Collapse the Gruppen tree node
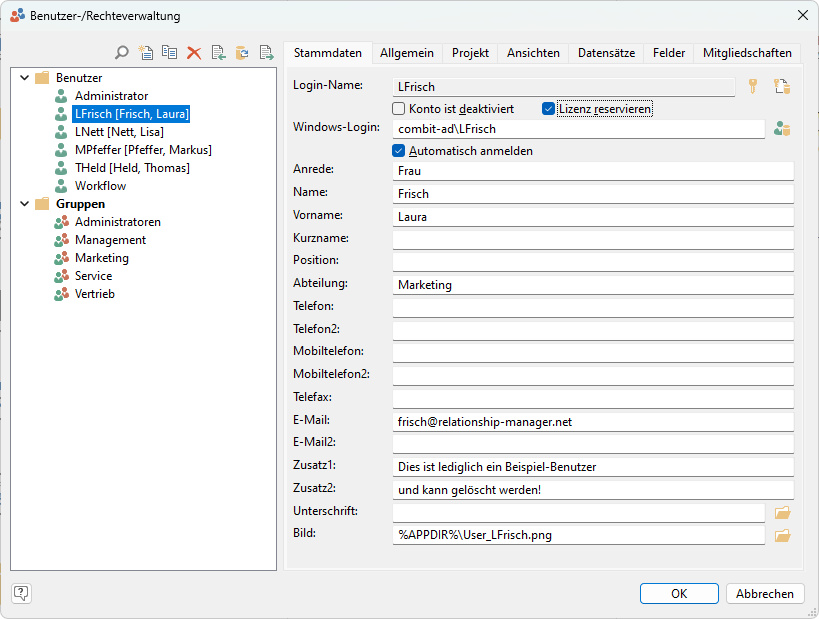Viewport: 819px width, 619px height. (25, 204)
